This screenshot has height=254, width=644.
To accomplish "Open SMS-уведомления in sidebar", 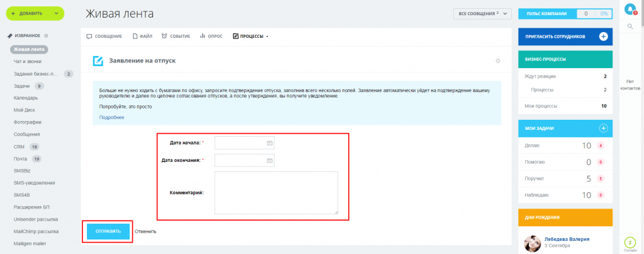I will coord(35,183).
